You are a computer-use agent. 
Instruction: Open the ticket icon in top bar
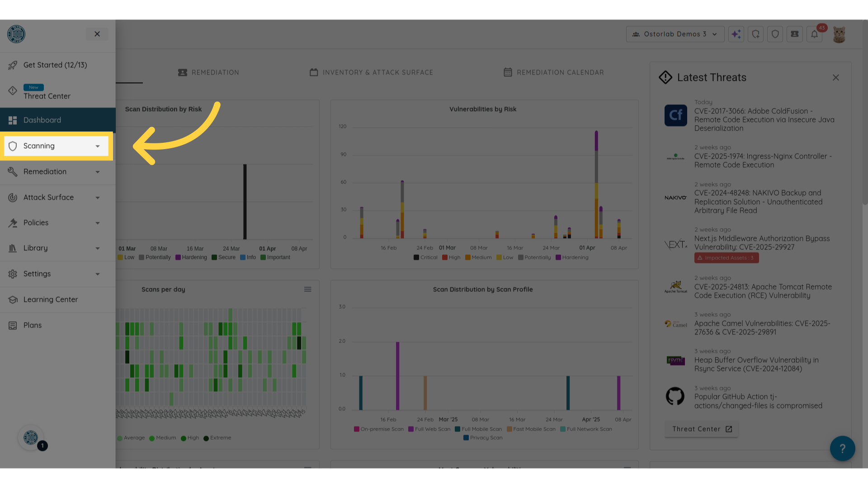click(795, 34)
